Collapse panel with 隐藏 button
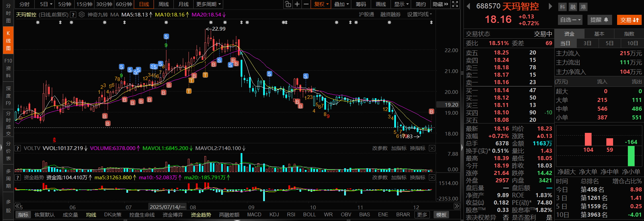 pos(440,4)
